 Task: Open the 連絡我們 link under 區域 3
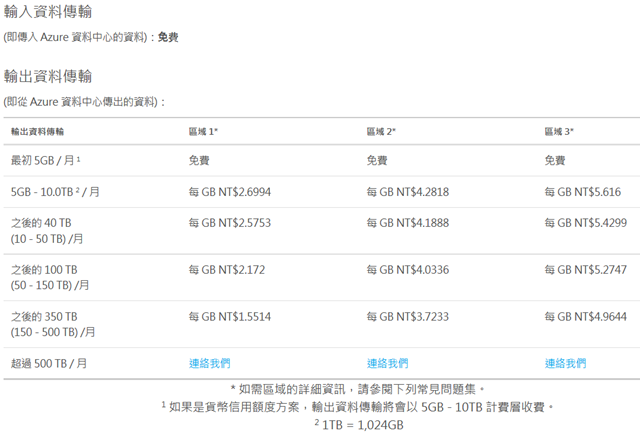coord(565,363)
